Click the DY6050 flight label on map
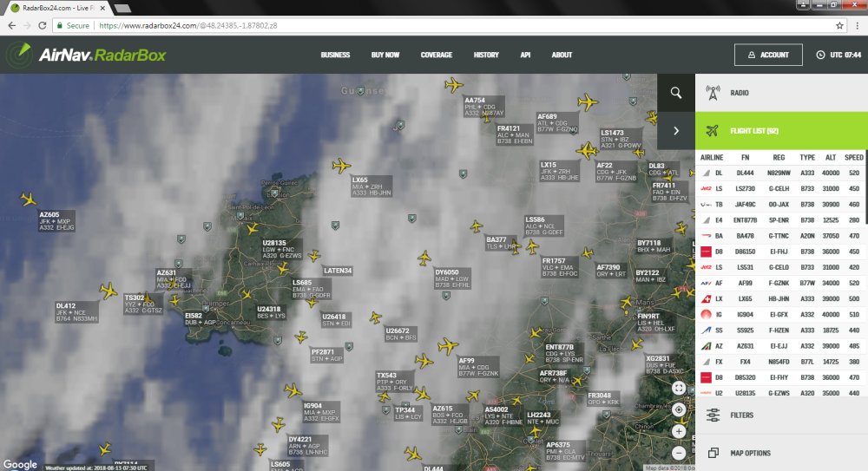The image size is (868, 471). click(x=452, y=278)
